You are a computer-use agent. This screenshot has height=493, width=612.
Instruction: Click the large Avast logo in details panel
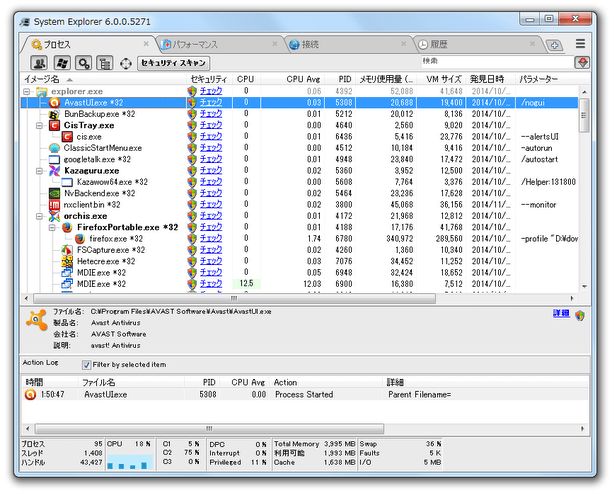point(37,320)
